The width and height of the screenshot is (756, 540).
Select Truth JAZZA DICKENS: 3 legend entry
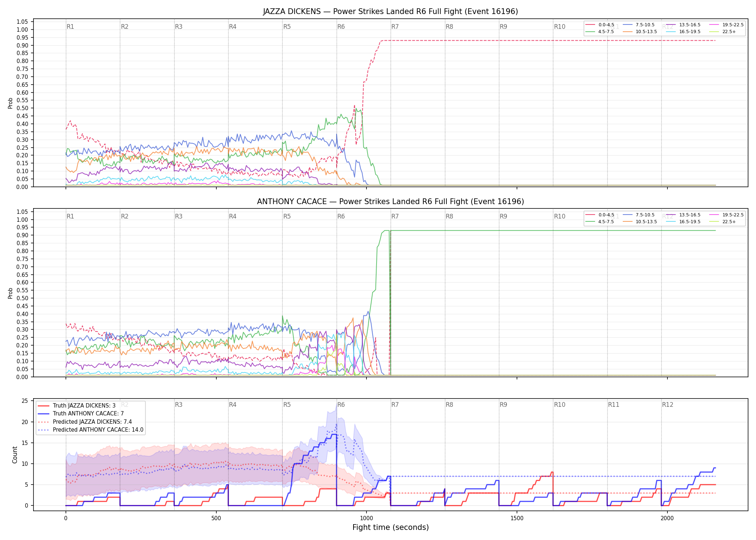[x=76, y=405]
